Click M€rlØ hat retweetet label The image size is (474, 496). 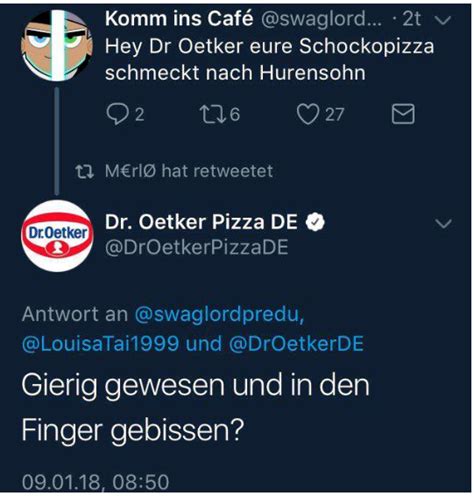pyautogui.click(x=189, y=171)
